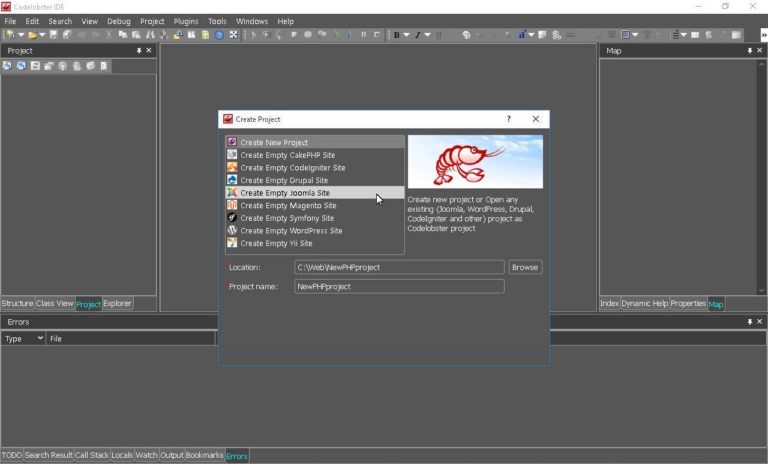Select Create Empty Drupal Site
Viewport: 768px width, 464px height.
(315, 180)
